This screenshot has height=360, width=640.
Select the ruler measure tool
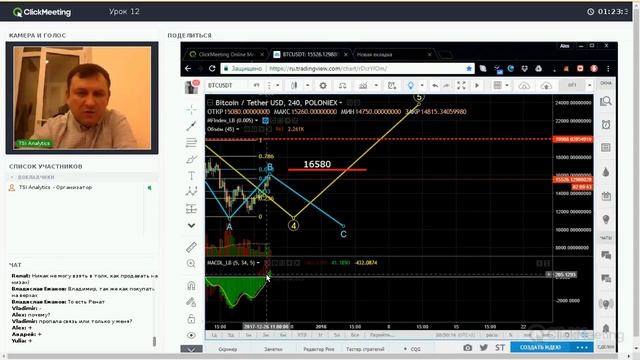tap(191, 247)
